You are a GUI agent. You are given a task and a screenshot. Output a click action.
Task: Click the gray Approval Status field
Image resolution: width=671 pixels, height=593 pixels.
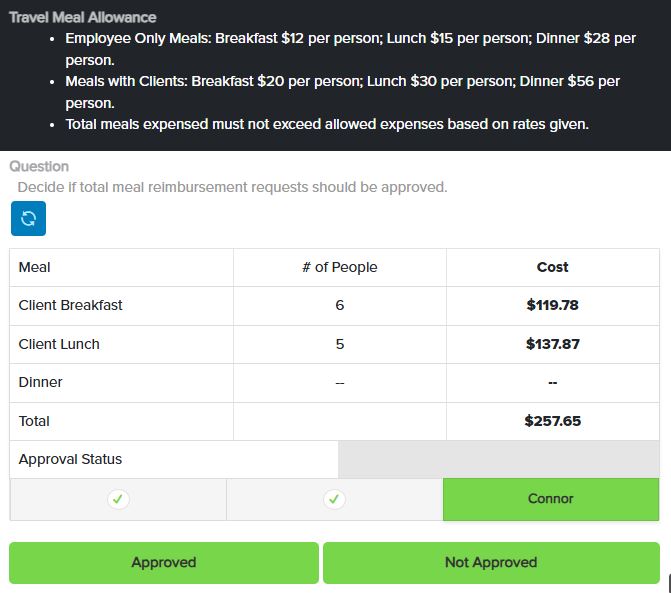pos(499,459)
